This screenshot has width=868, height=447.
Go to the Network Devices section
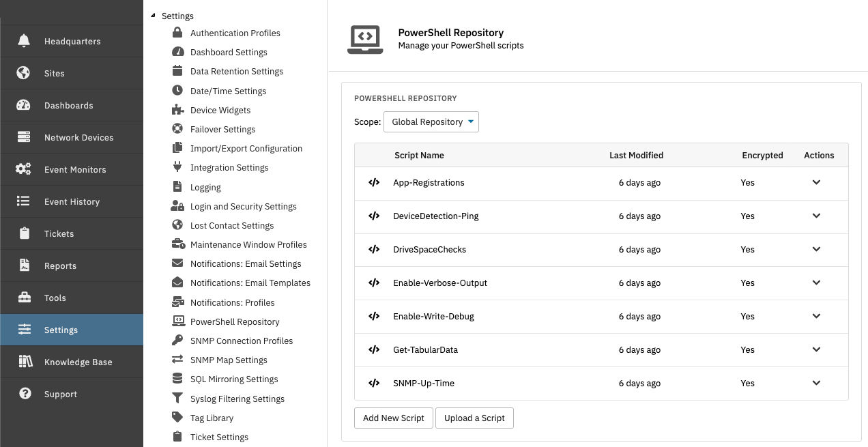click(72, 137)
